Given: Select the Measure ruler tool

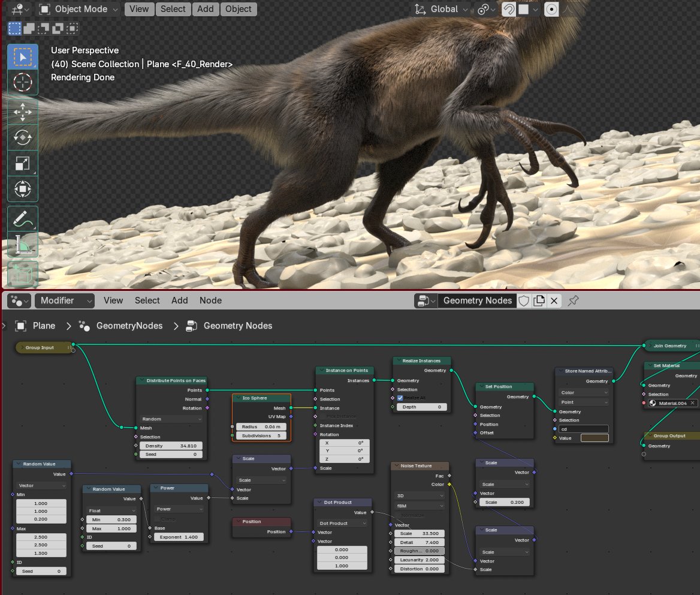Looking at the screenshot, I should pyautogui.click(x=23, y=245).
